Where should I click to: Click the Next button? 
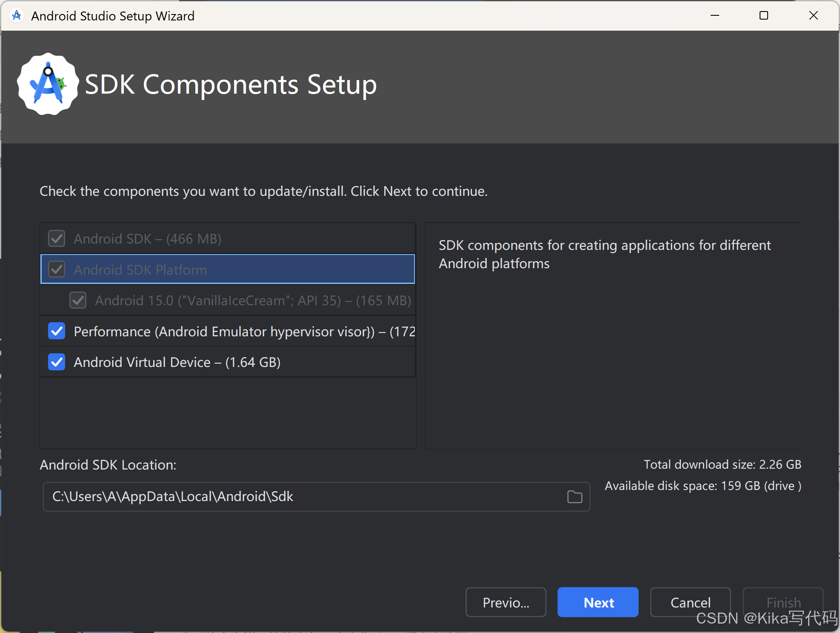point(598,602)
